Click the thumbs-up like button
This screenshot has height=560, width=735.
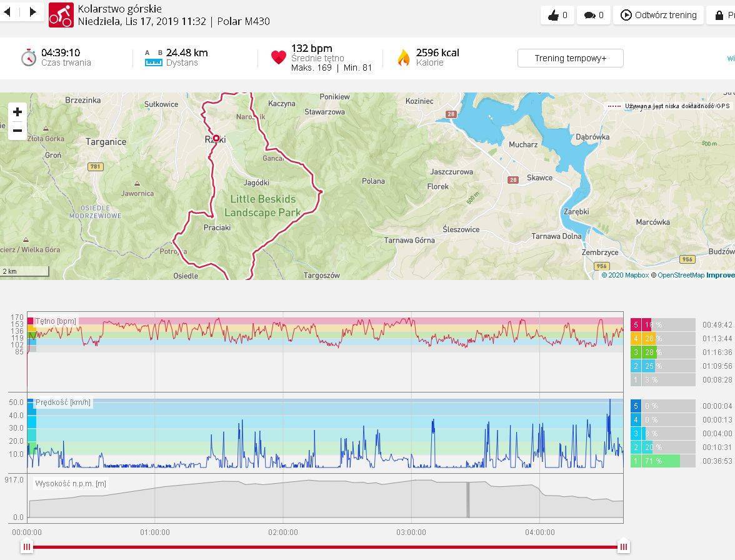coord(557,15)
